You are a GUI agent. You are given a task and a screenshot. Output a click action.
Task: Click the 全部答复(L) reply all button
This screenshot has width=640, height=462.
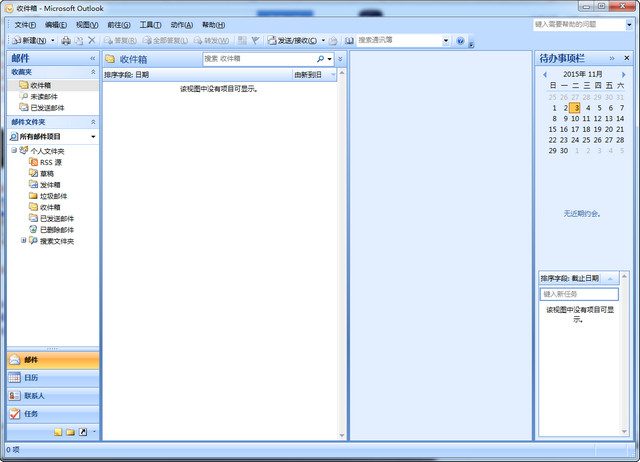(165, 40)
